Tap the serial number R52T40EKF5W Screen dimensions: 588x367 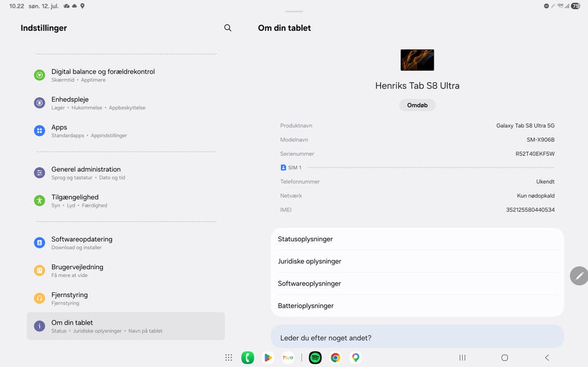tap(535, 154)
